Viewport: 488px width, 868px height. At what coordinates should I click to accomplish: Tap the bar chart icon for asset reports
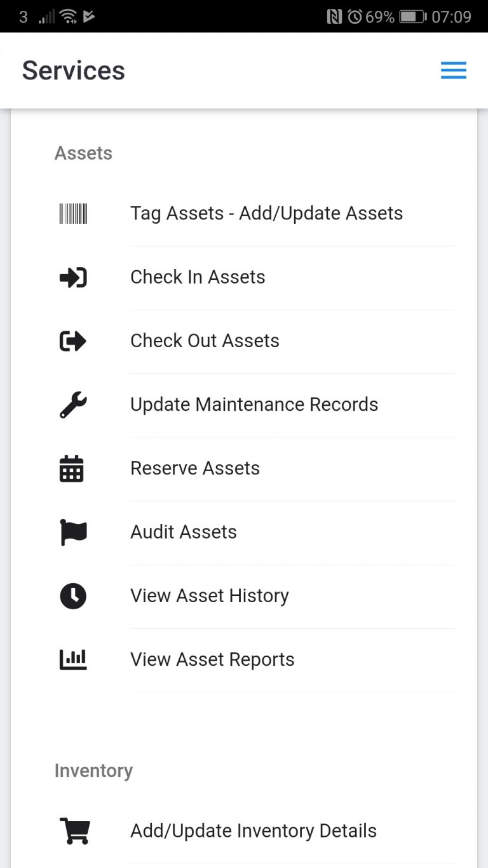[72, 659]
